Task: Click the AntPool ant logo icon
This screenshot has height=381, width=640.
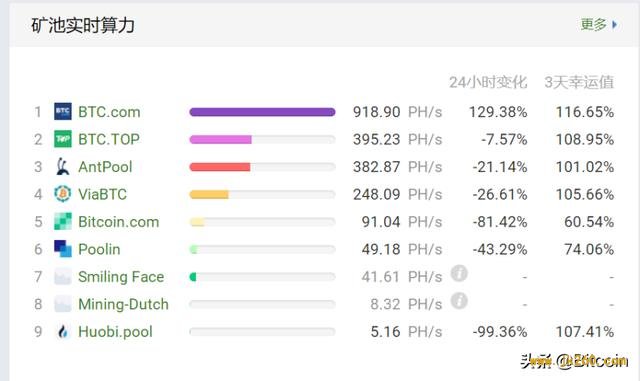Action: point(63,166)
